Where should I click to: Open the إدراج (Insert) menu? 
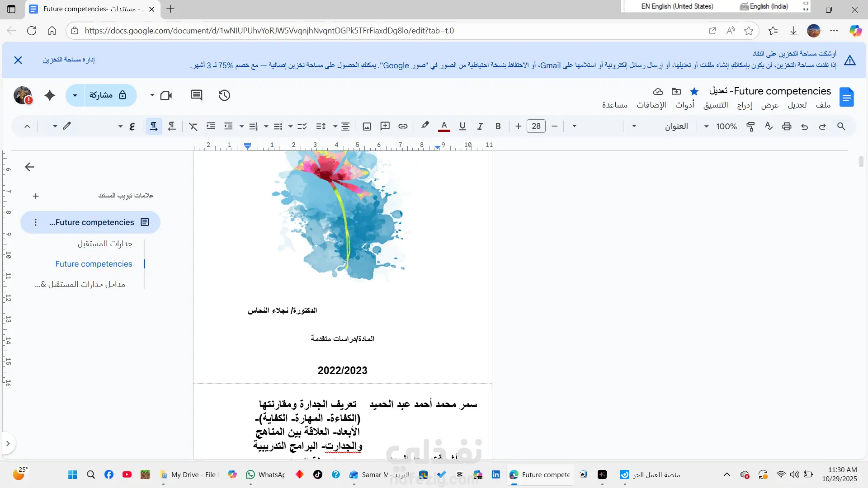pos(744,105)
